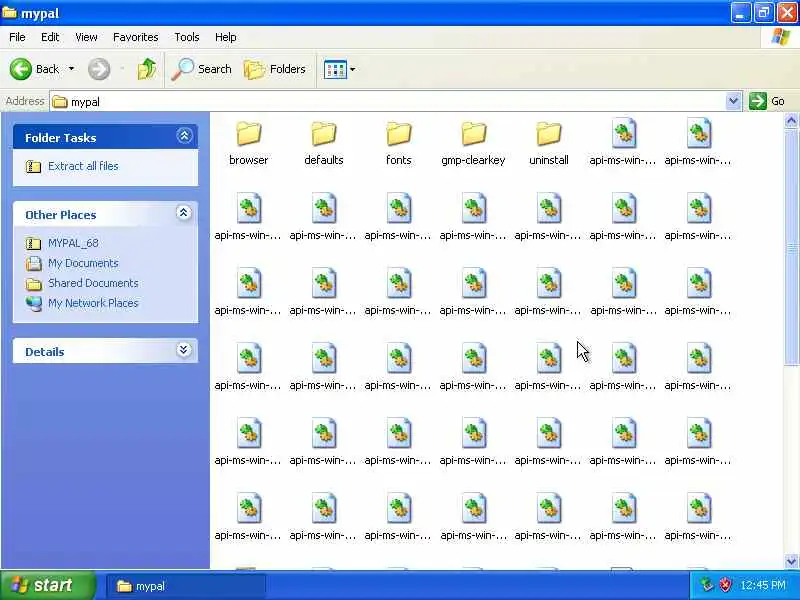The image size is (800, 600).
Task: Open the Edit menu
Action: pos(50,37)
